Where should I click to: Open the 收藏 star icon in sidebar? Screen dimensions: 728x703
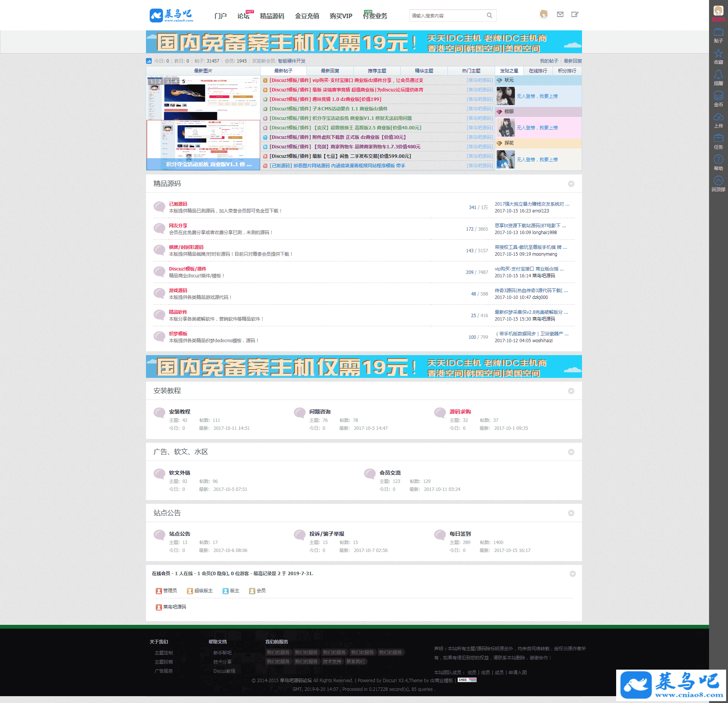pyautogui.click(x=718, y=54)
